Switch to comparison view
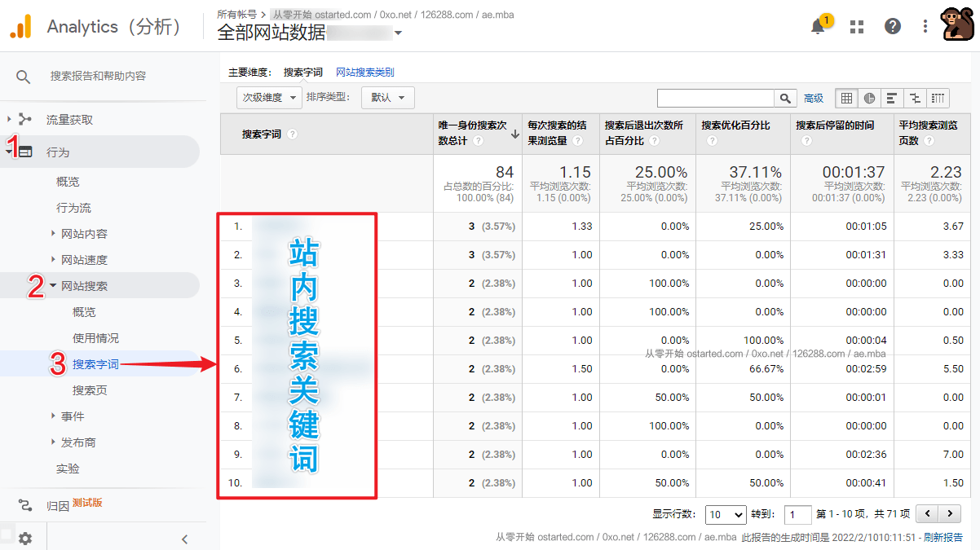The image size is (980, 550). coord(915,98)
